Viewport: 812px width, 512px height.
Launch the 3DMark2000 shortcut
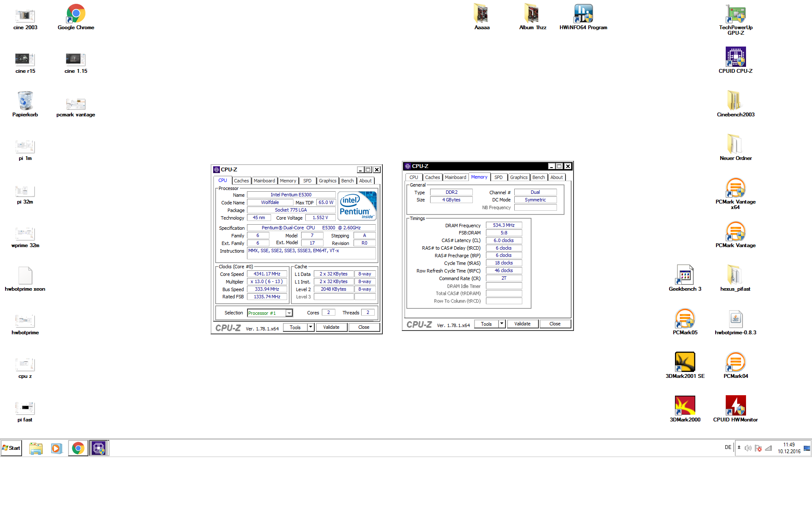(685, 409)
